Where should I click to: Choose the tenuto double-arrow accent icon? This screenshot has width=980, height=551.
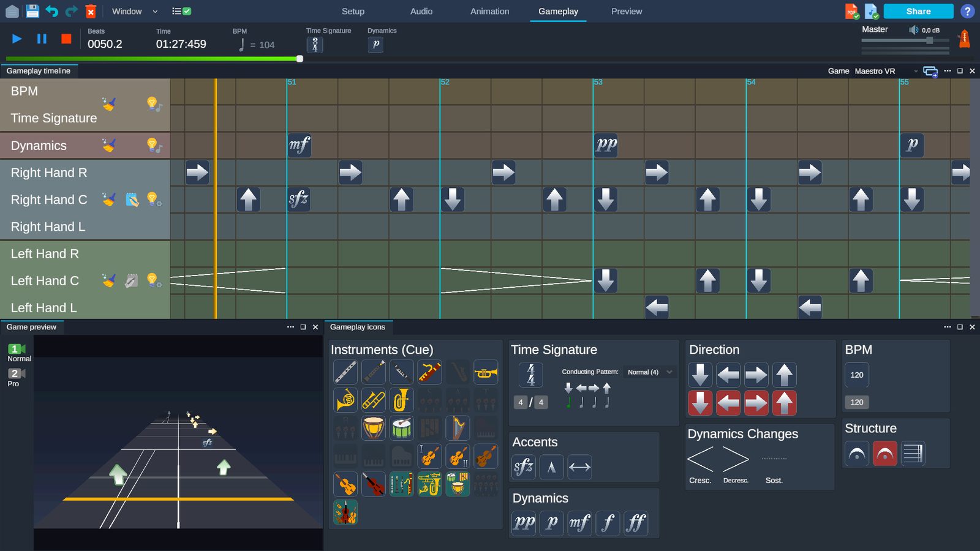pyautogui.click(x=579, y=467)
